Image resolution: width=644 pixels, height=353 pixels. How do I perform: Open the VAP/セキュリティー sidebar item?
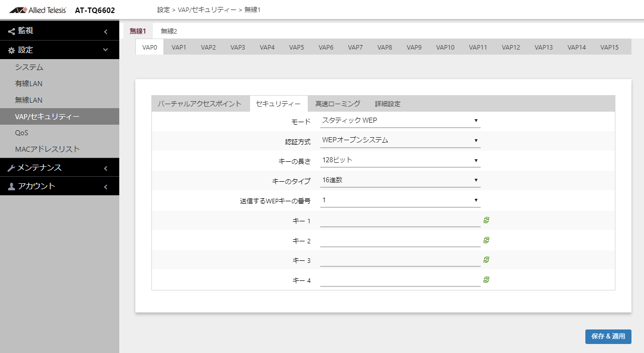[60, 117]
